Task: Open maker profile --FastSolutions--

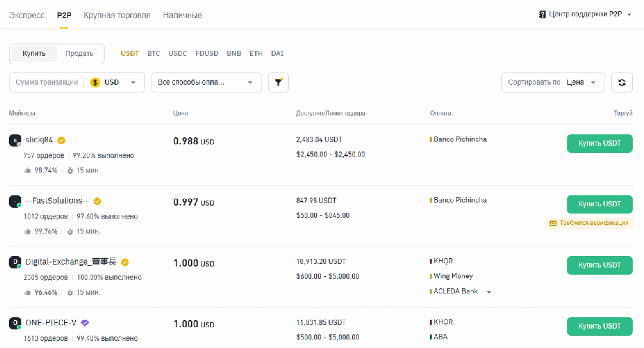Action: [x=57, y=201]
